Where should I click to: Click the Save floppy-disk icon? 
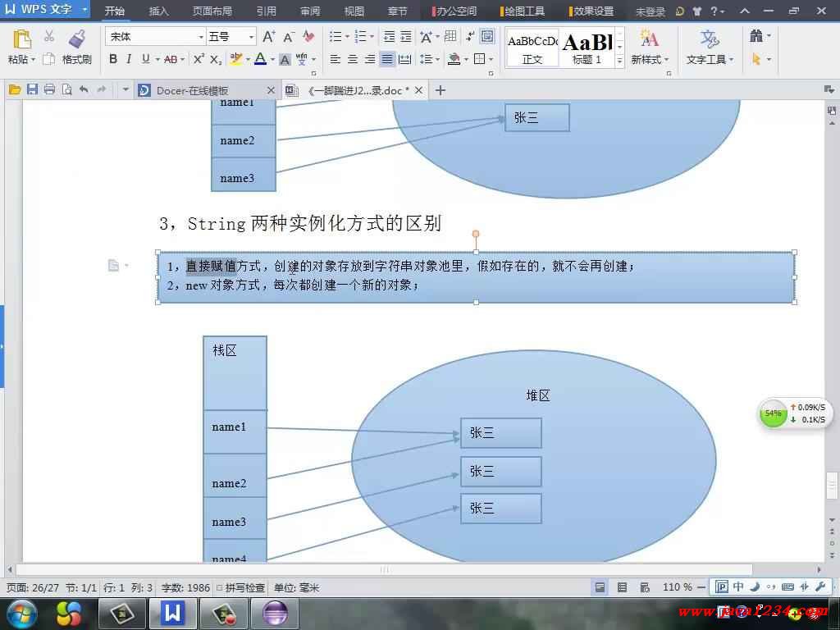(x=32, y=90)
